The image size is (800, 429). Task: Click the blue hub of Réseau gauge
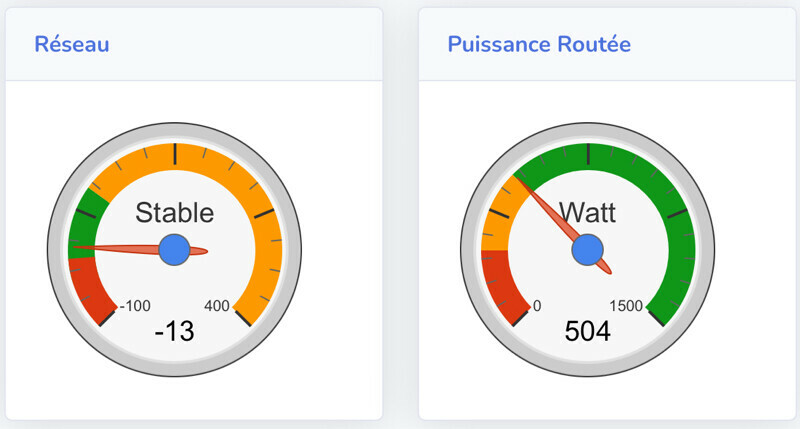pos(174,250)
